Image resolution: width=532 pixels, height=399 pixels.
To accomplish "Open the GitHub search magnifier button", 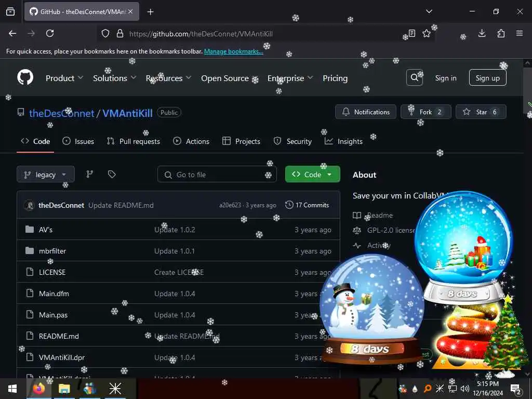I will [x=415, y=78].
